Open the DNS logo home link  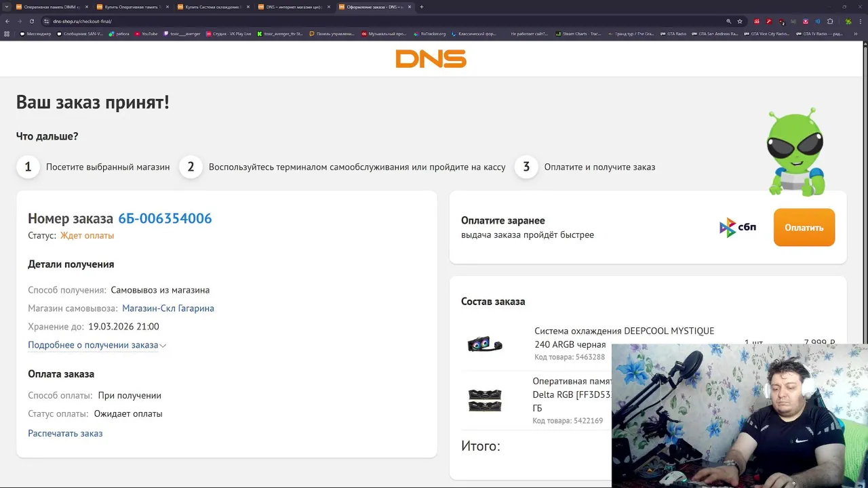click(x=431, y=59)
